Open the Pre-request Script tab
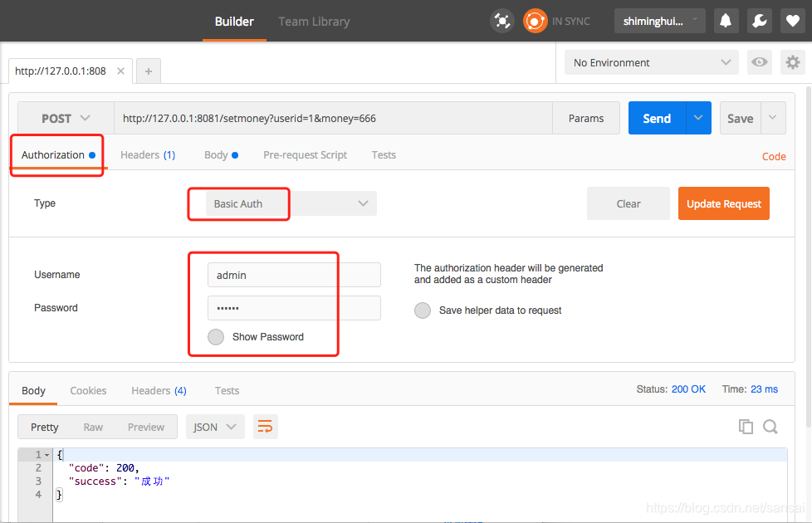 pyautogui.click(x=305, y=155)
